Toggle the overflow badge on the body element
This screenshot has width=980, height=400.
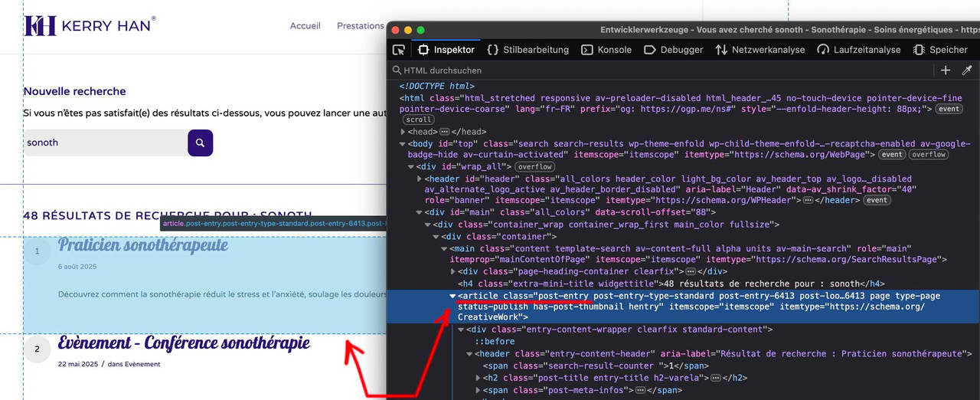pyautogui.click(x=929, y=154)
